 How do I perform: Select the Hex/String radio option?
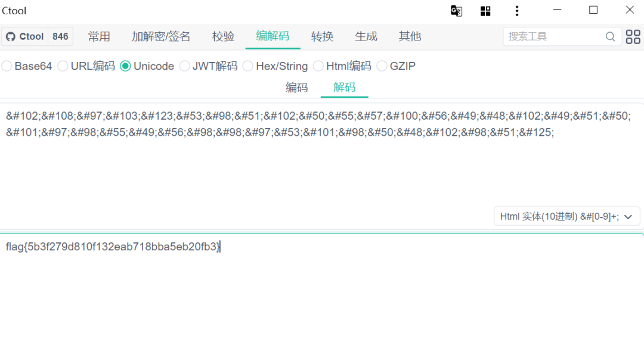click(x=248, y=66)
